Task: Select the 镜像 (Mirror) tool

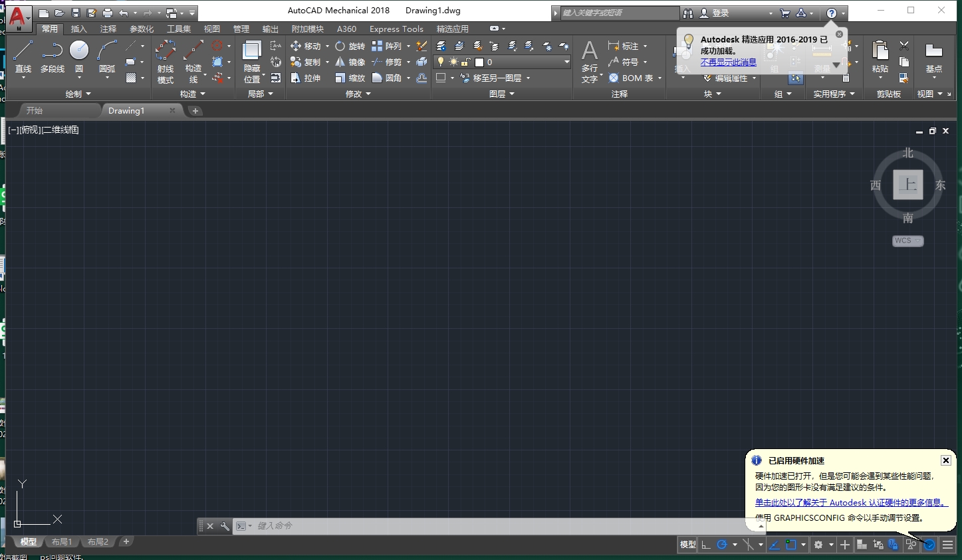Action: coord(350,62)
